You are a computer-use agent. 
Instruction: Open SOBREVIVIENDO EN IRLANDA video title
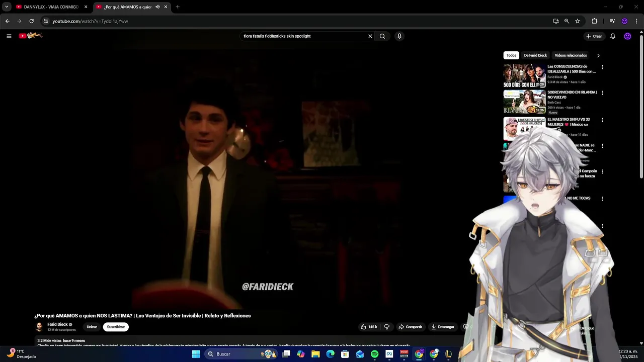pyautogui.click(x=572, y=95)
